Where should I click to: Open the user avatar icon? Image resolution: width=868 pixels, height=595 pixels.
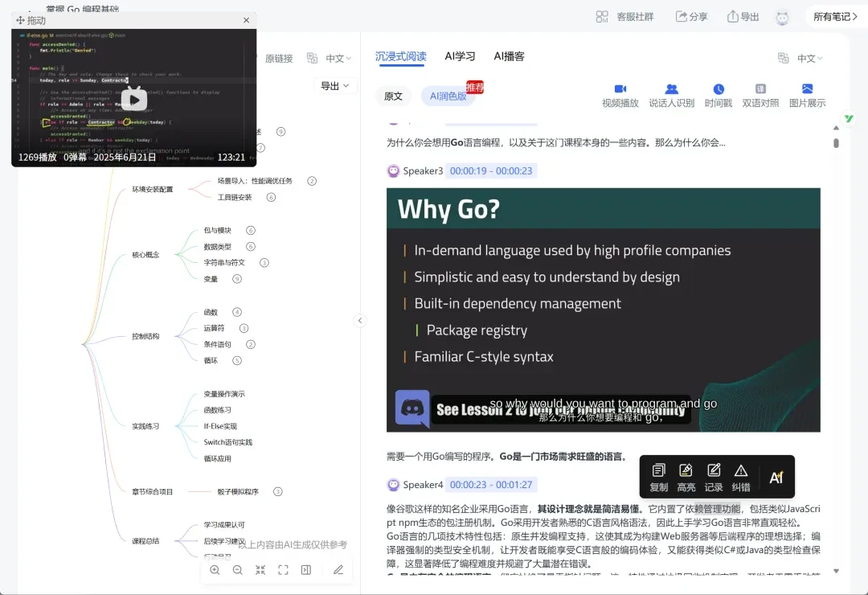click(782, 17)
